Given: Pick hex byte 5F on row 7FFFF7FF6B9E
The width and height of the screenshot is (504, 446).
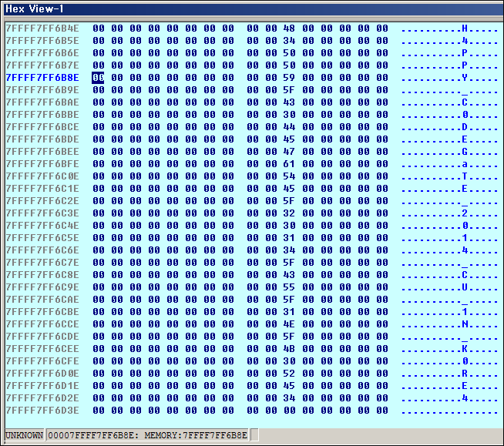Looking at the screenshot, I should [x=289, y=90].
